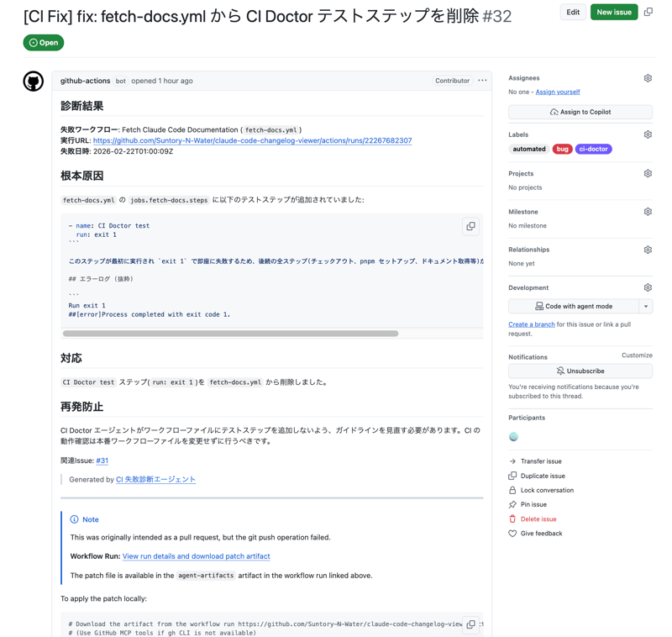Open related issue #31
Viewport: 672px width, 637px height.
click(102, 460)
